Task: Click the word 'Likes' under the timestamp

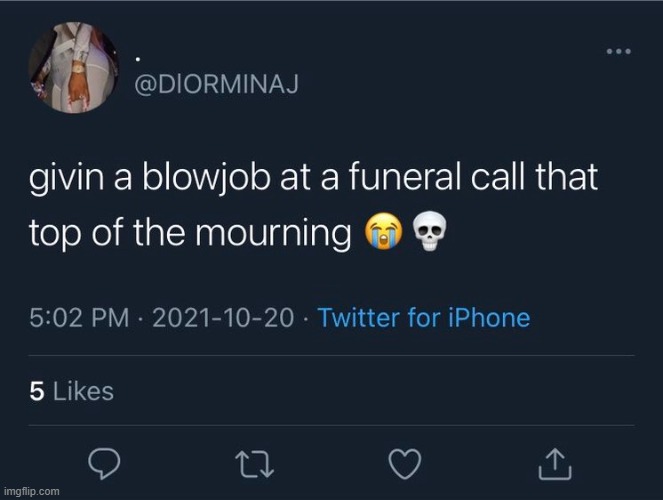Action: [x=83, y=392]
